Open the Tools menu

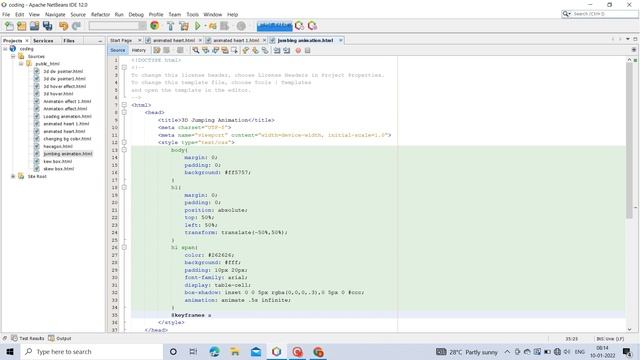click(192, 14)
